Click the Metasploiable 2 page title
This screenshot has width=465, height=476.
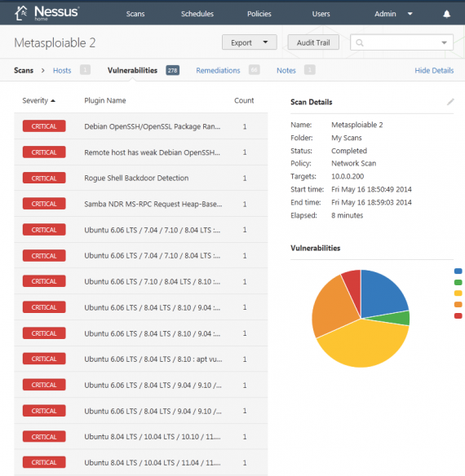(55, 43)
